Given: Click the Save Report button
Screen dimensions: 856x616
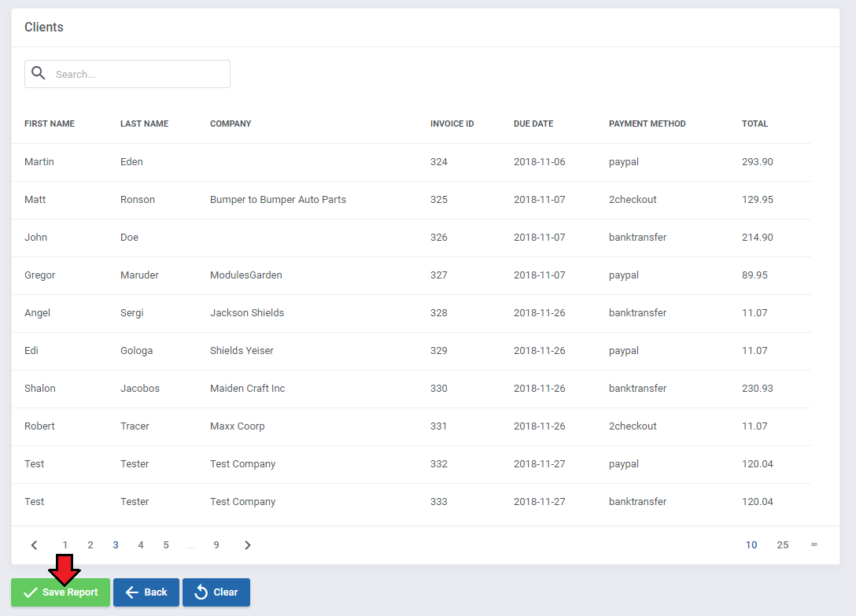Looking at the screenshot, I should click(x=61, y=592).
